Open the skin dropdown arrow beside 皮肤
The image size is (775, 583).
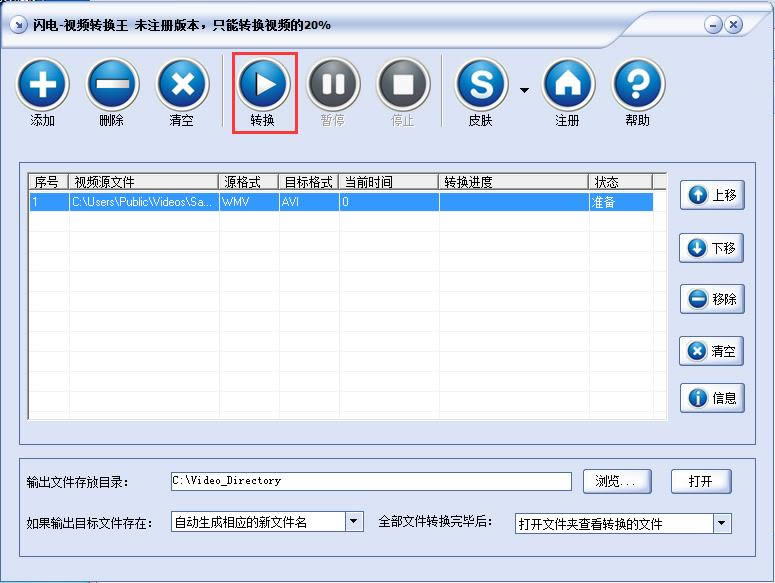click(x=524, y=90)
